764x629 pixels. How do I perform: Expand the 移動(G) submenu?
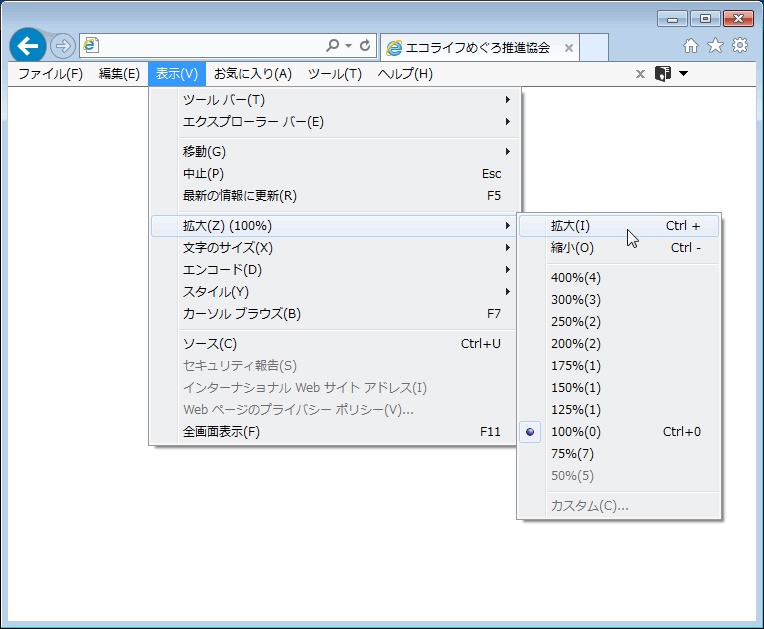tap(335, 152)
